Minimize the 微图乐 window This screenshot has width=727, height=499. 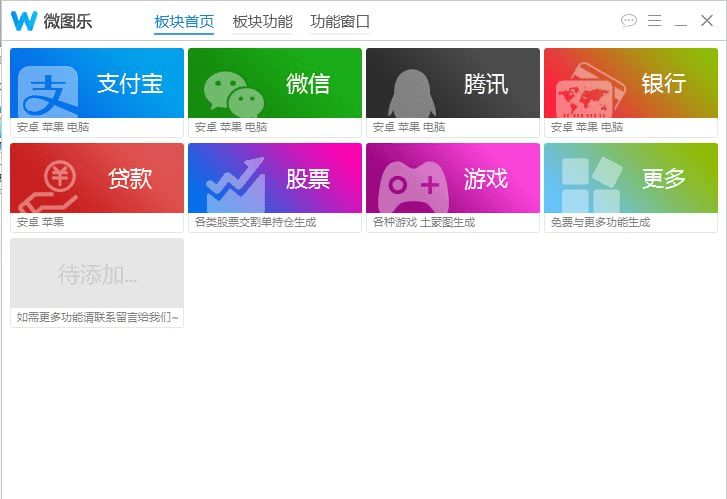click(681, 25)
